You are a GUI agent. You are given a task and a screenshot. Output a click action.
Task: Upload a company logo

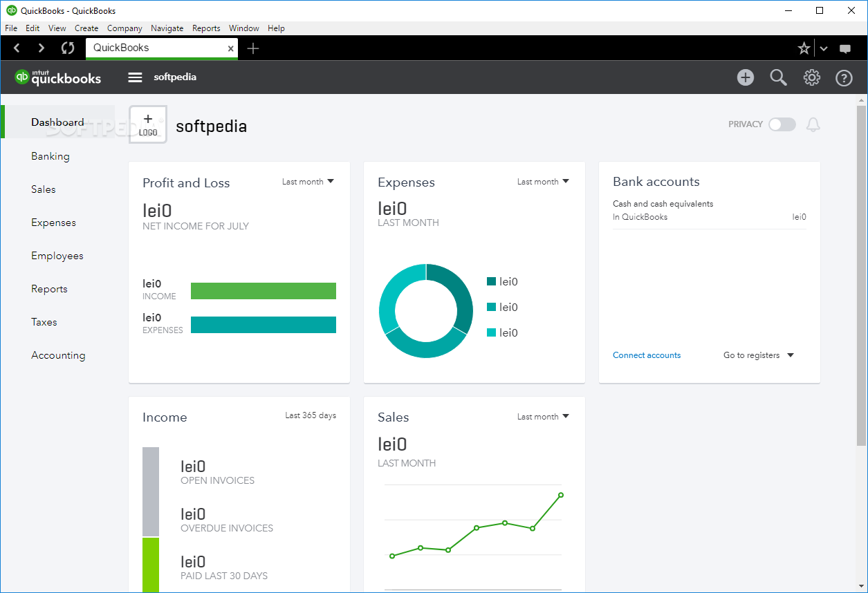click(x=147, y=125)
